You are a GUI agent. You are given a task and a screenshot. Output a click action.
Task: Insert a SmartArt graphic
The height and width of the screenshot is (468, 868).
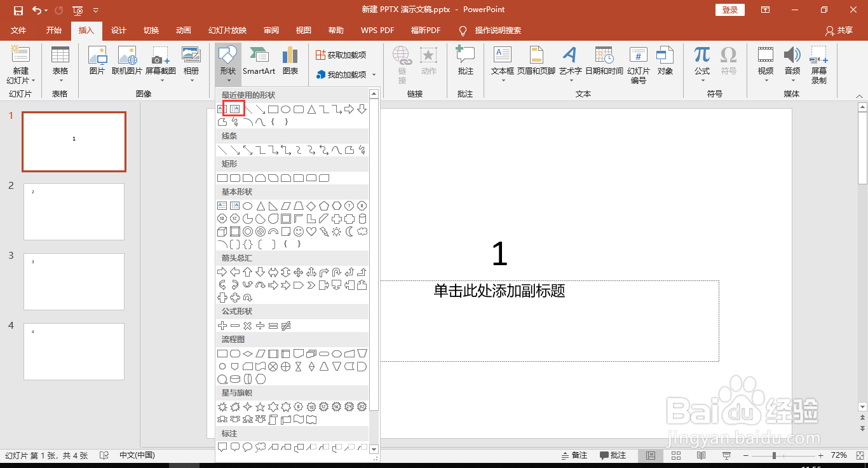click(259, 62)
